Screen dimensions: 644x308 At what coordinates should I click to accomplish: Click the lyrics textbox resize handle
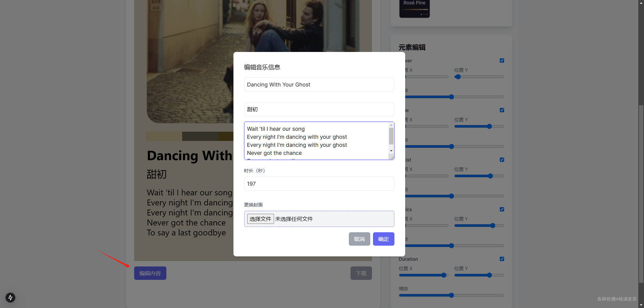coord(392,157)
